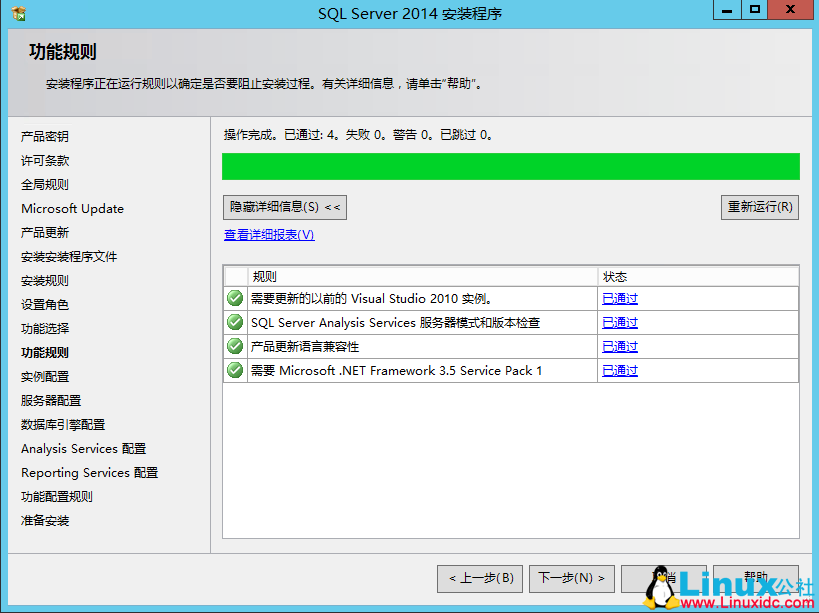Image resolution: width=819 pixels, height=613 pixels.
Task: Select Analysis Services 配置 step
Action: coord(83,448)
